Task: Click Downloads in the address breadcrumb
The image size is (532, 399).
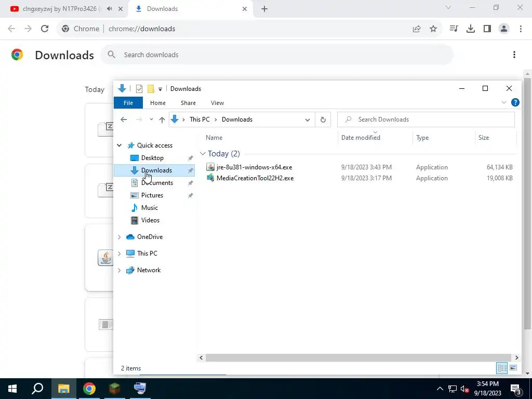Action: pos(237,119)
